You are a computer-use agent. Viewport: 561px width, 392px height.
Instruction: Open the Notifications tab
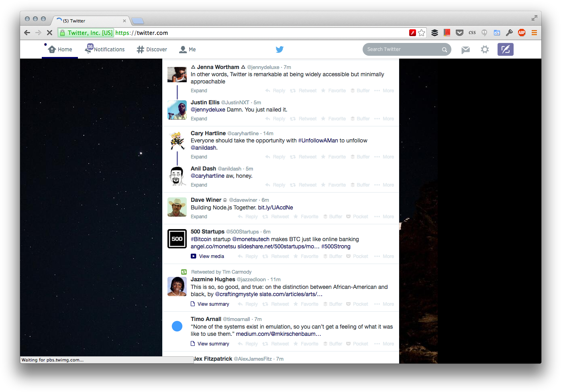[105, 49]
